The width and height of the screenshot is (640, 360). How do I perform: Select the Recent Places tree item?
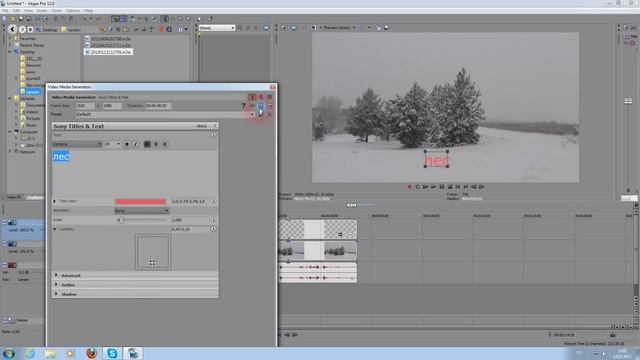31,45
